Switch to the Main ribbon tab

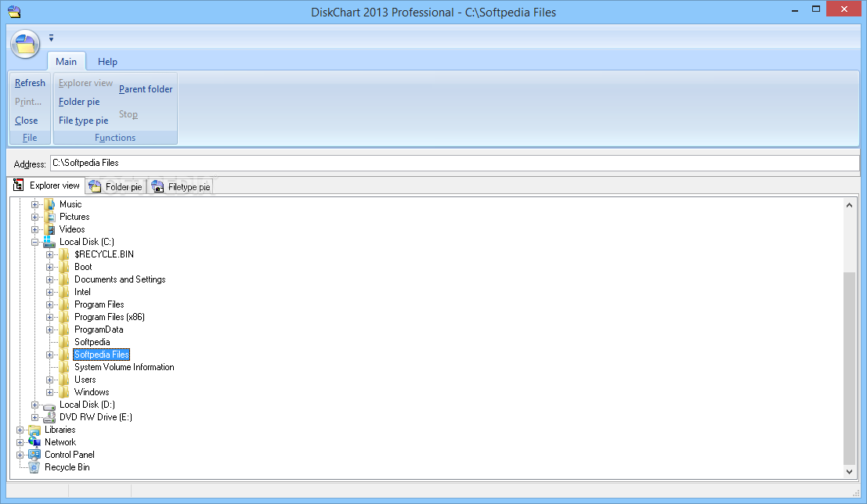click(x=67, y=61)
